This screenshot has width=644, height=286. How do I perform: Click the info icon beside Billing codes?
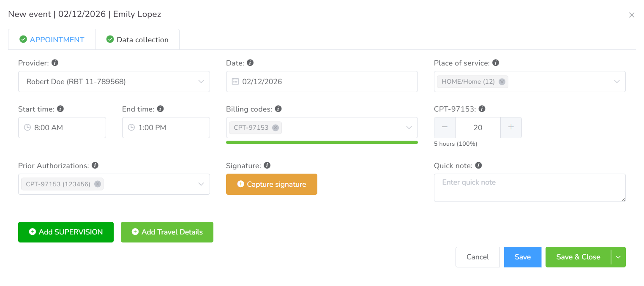278,109
